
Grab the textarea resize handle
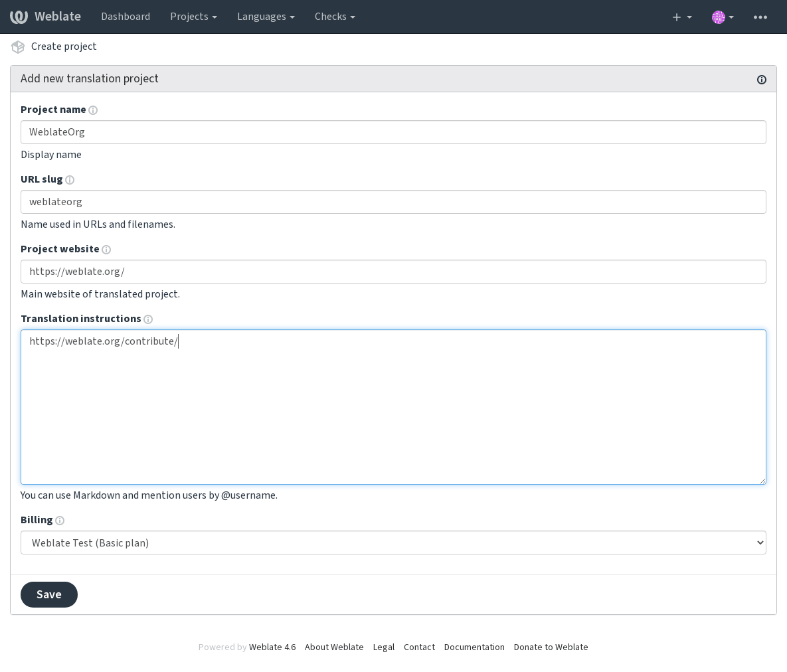762,481
